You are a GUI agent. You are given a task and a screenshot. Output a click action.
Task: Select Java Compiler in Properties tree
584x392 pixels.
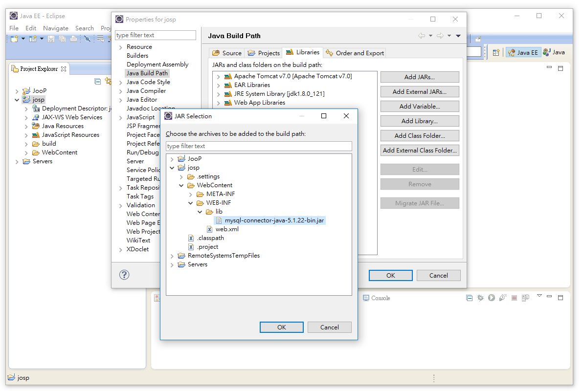(146, 91)
